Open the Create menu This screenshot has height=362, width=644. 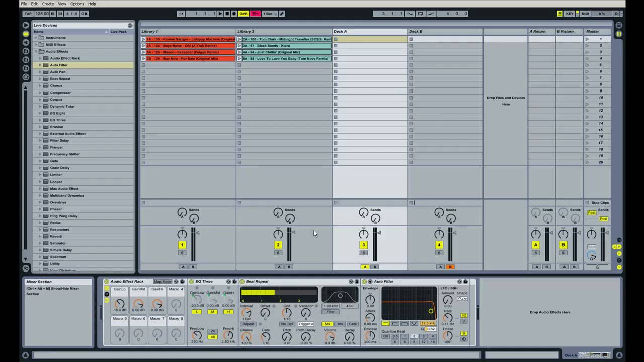[48, 4]
